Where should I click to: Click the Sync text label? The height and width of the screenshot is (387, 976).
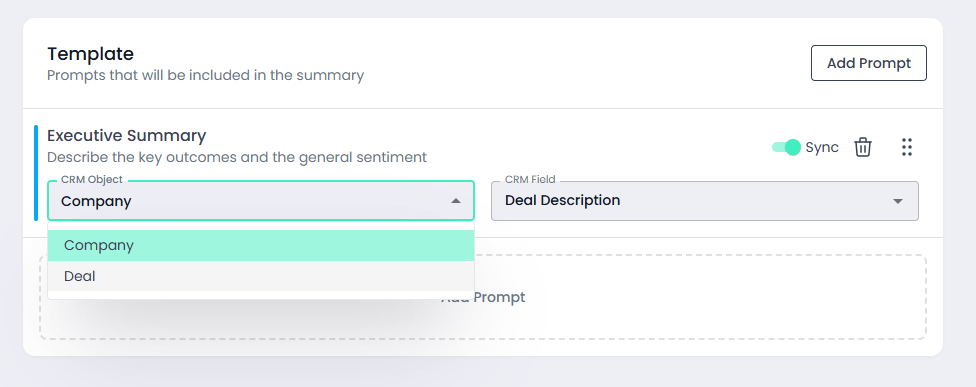[x=822, y=147]
